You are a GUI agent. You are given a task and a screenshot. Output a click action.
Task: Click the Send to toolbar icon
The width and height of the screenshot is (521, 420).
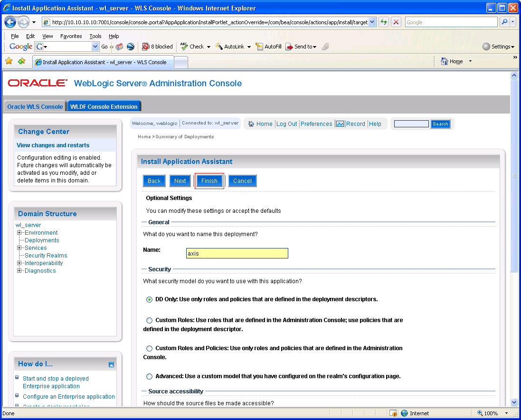pyautogui.click(x=289, y=47)
